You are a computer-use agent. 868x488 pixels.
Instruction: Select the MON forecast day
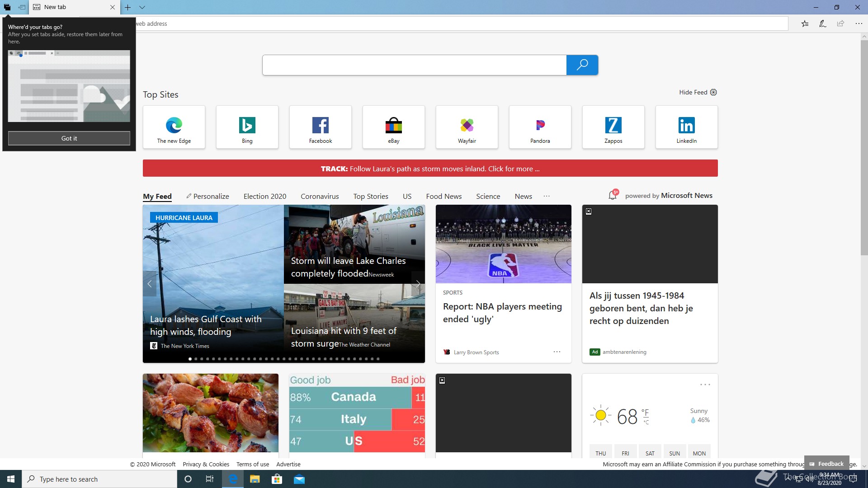699,451
